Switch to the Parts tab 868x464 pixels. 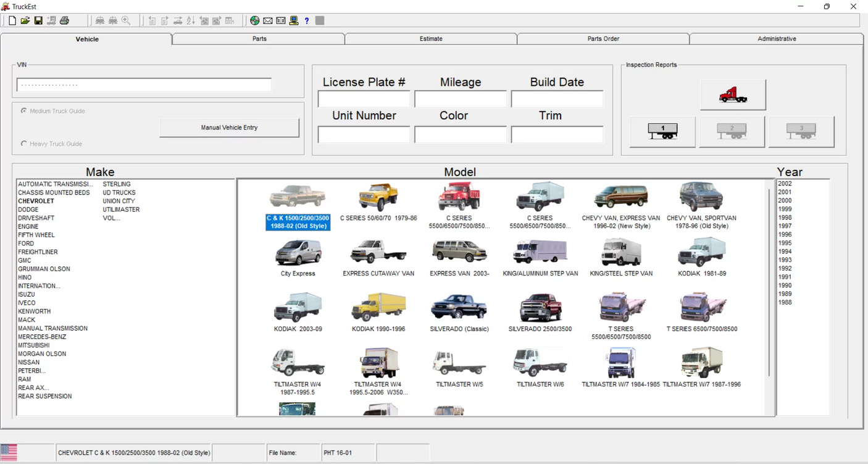[x=259, y=38]
